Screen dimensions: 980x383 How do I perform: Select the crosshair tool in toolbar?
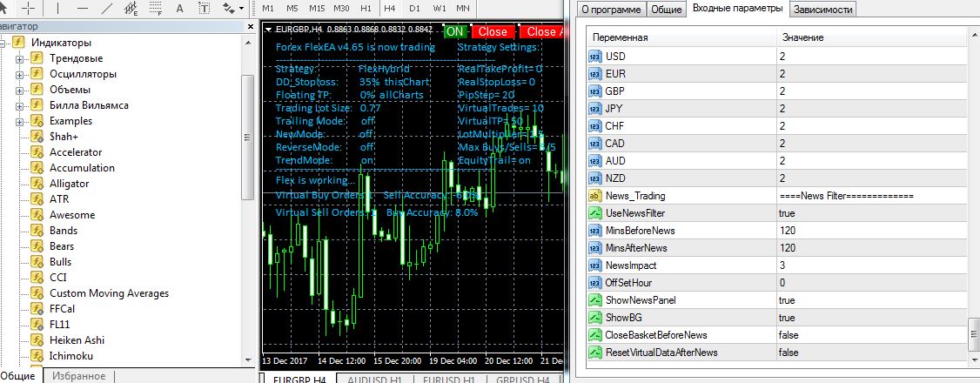(x=29, y=8)
